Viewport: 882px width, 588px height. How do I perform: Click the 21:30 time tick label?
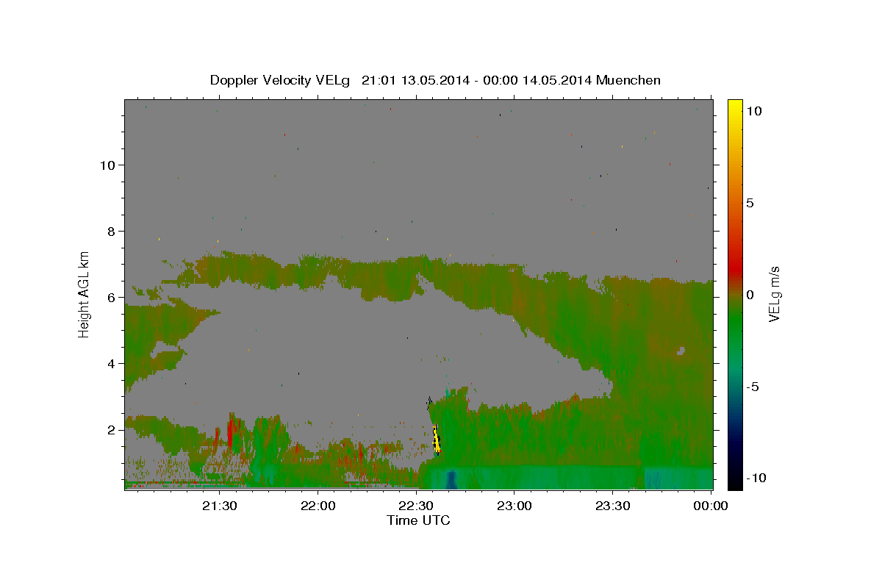click(220, 506)
